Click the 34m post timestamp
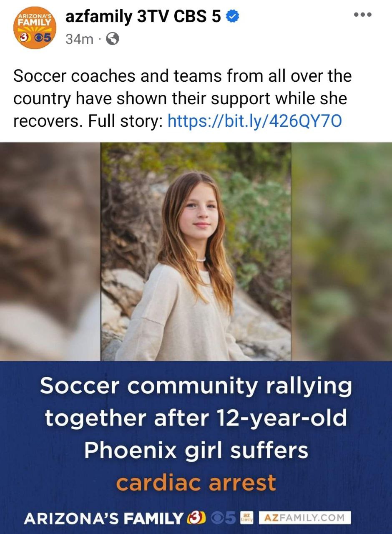 [x=79, y=39]
